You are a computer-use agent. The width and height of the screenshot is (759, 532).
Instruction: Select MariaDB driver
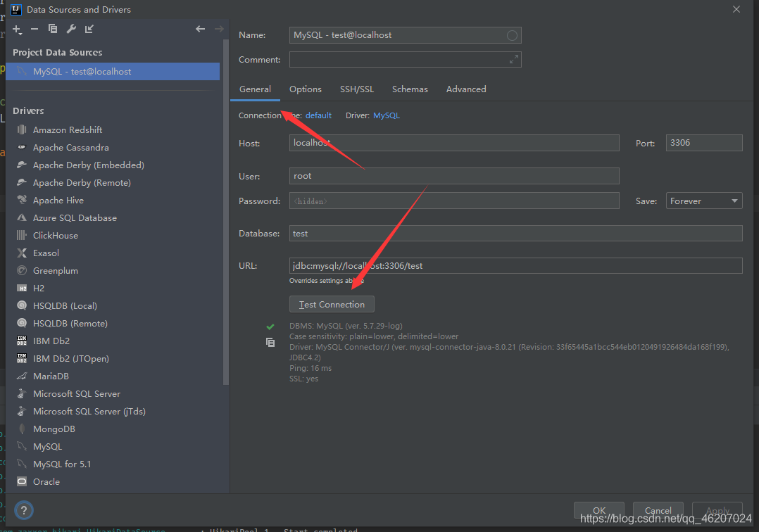51,376
